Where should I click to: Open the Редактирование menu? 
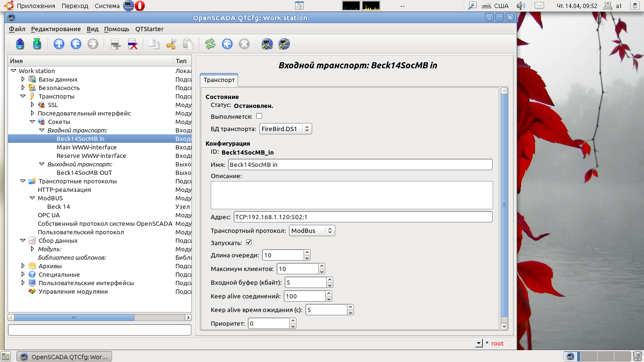point(56,29)
